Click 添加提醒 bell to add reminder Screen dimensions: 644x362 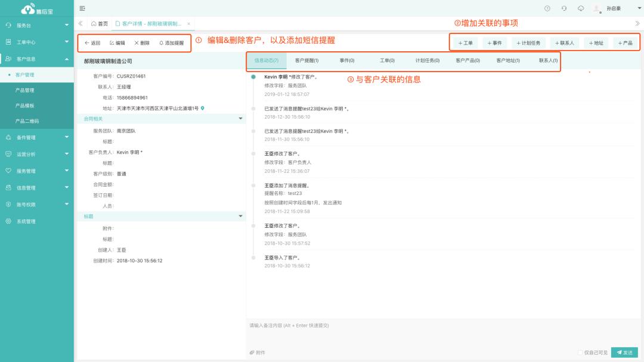172,43
